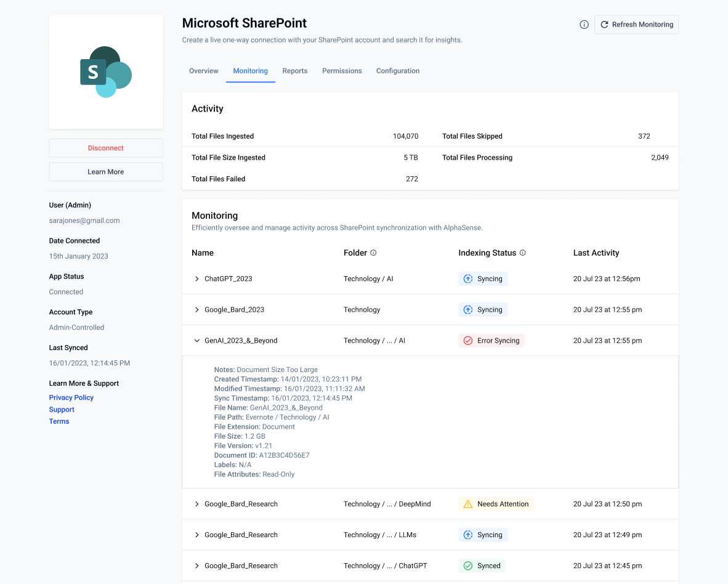The height and width of the screenshot is (584, 728).
Task: Click the info icon beside Refresh Monitoring
Action: [x=584, y=25]
